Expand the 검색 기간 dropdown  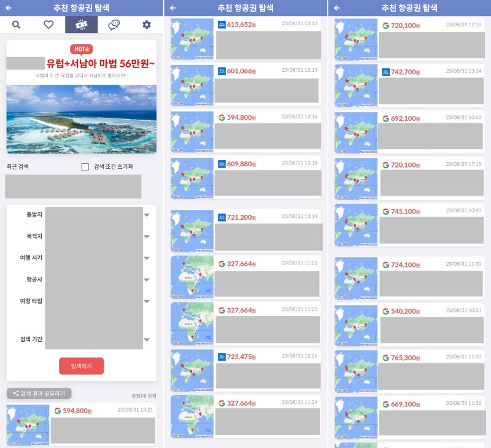tap(147, 339)
